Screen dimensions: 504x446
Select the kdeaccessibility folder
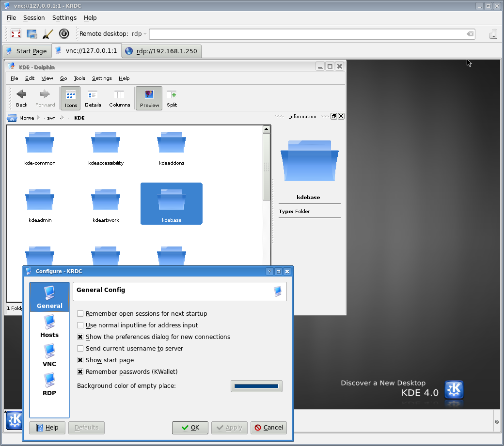[106, 148]
